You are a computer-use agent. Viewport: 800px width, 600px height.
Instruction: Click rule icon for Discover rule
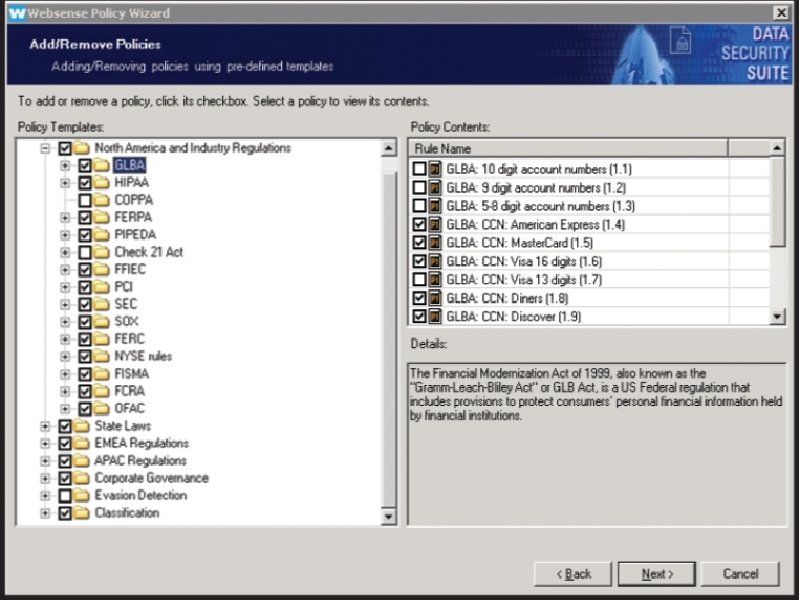(x=435, y=316)
